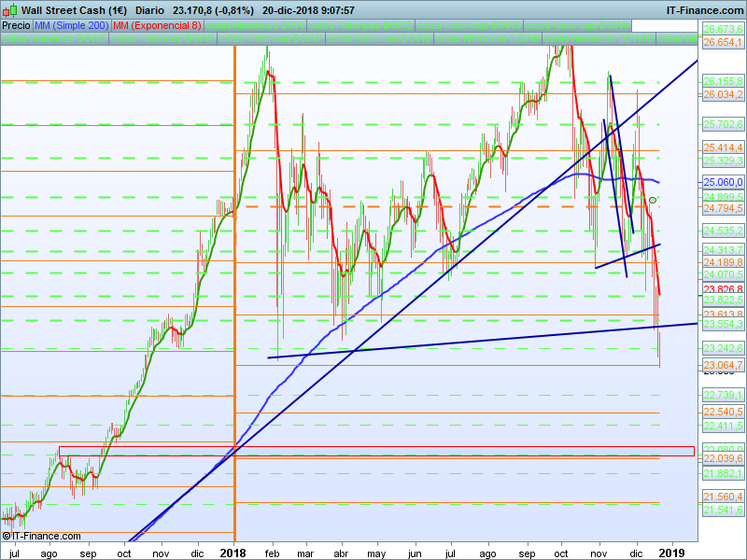Select the cotas historicas DOW indicator label
This screenshot has height=560, width=747.
[255, 25]
